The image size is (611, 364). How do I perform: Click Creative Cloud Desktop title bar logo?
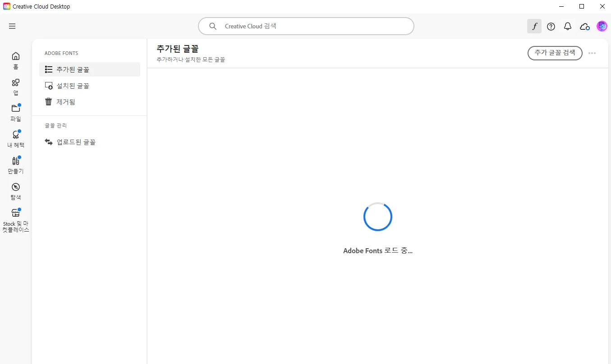[x=7, y=6]
